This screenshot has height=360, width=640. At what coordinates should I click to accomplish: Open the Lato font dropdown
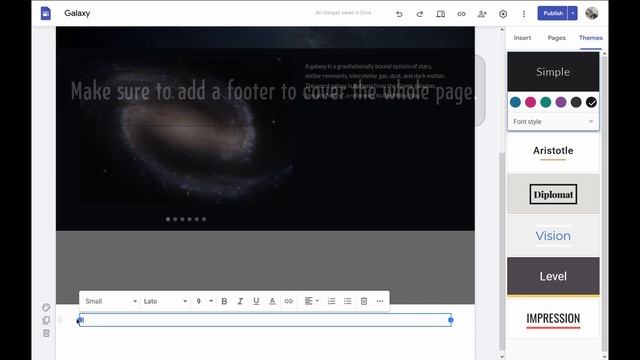click(165, 301)
